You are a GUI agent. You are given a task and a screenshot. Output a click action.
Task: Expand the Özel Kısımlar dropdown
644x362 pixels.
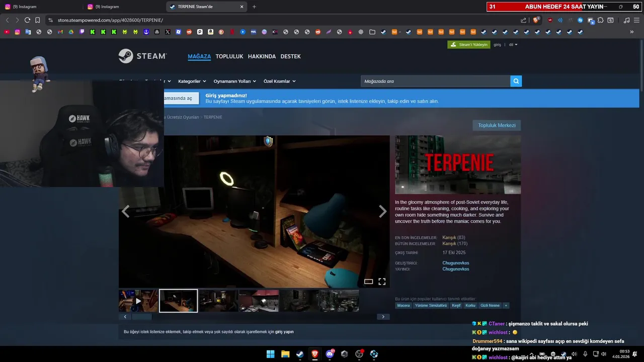point(280,81)
